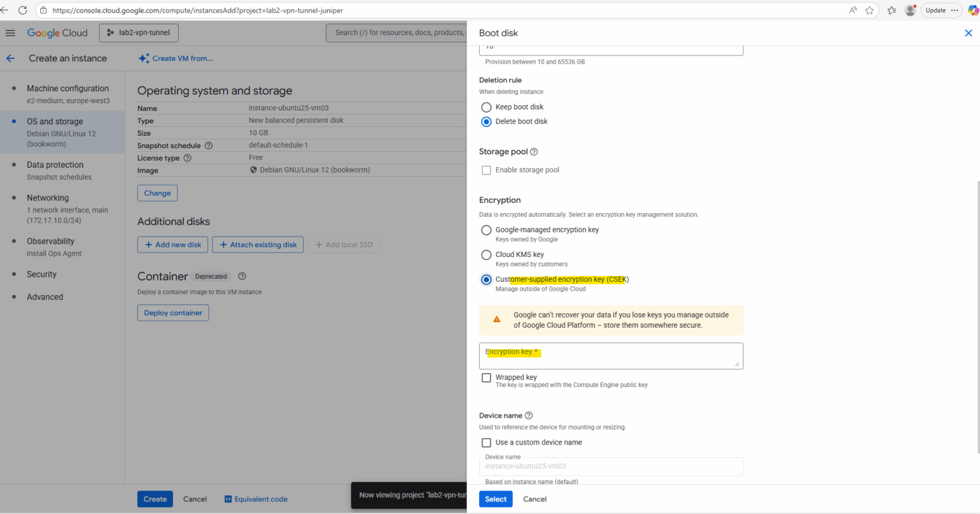This screenshot has height=514, width=980.
Task: Go to the Data protection section
Action: click(55, 165)
